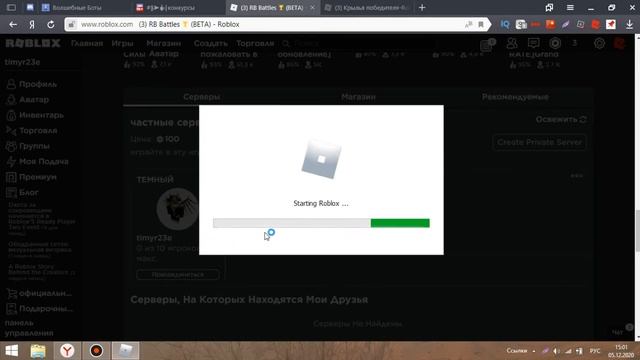Open Создать in the Roblox top menu
The width and height of the screenshot is (640, 360).
(x=210, y=43)
